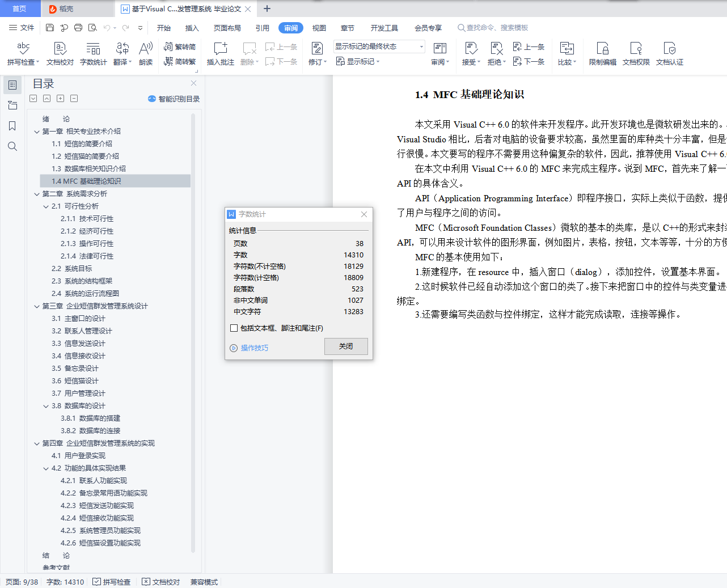Switch to the 开始 ribbon tab
The width and height of the screenshot is (727, 588).
(164, 28)
